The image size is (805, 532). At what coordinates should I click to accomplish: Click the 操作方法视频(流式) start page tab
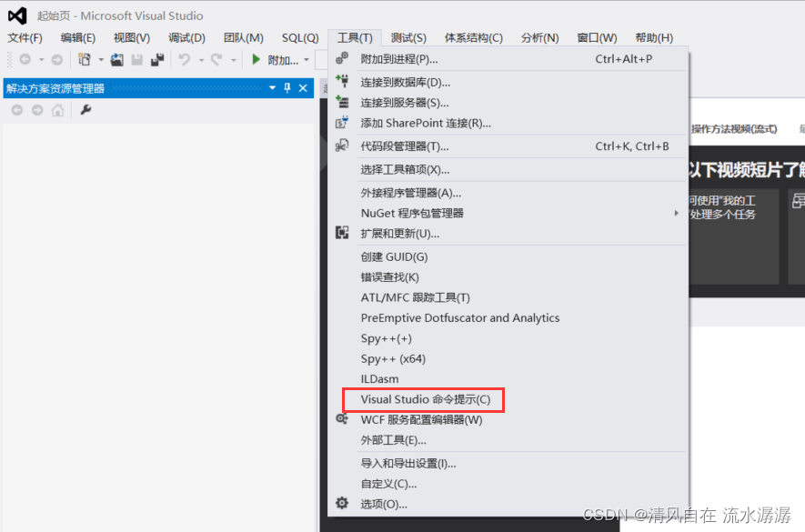coord(734,129)
